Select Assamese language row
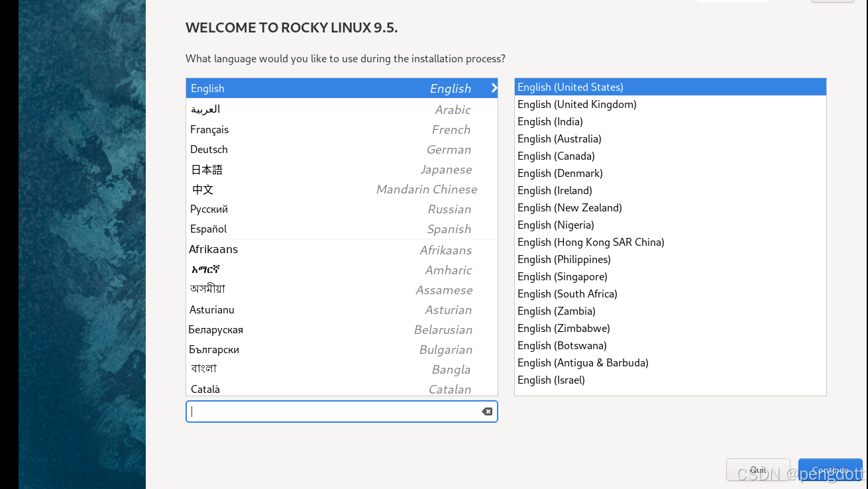Screen dimensions: 868x489 click(x=342, y=290)
